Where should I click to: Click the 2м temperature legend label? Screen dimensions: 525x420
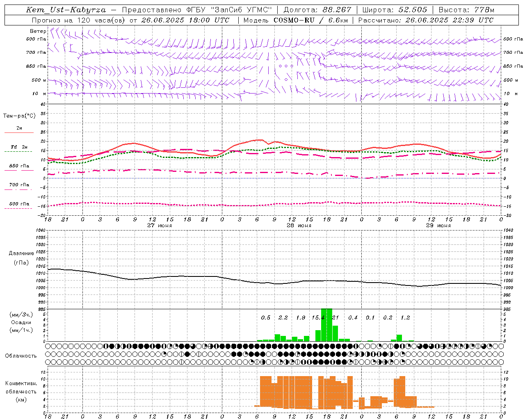click(x=19, y=128)
